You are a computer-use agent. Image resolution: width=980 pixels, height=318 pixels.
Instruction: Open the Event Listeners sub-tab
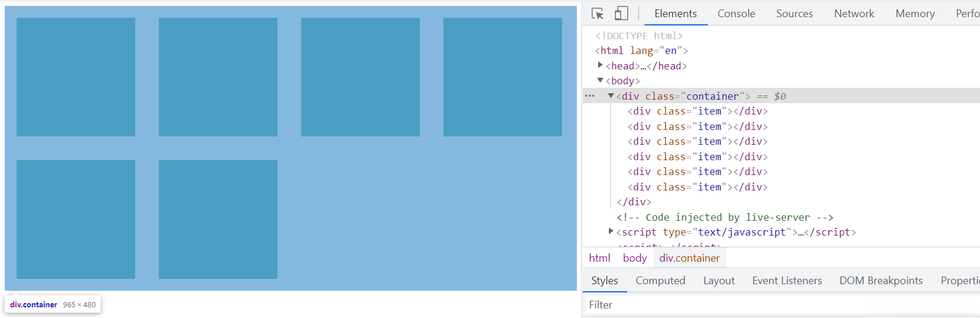(x=787, y=281)
